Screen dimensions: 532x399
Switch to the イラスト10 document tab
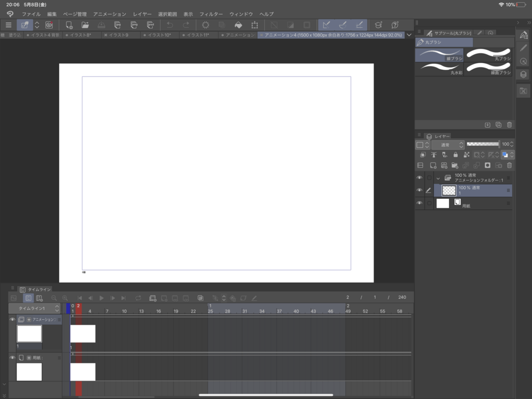[160, 35]
